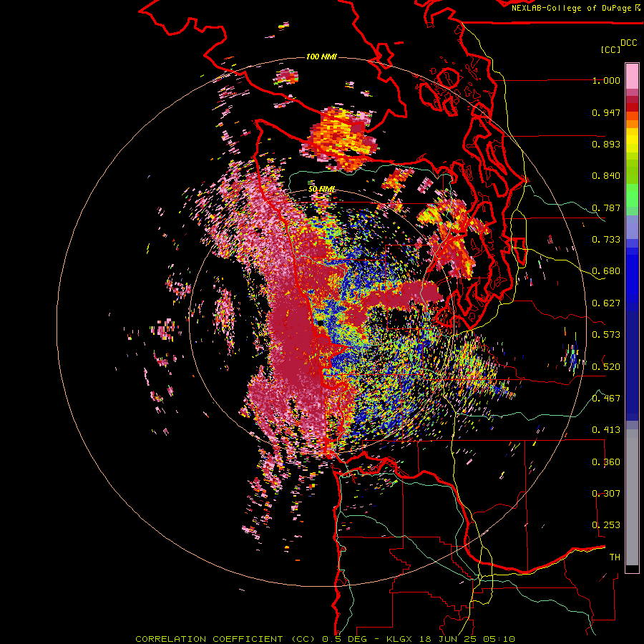Click the 0.893 scale label
Image resolution: width=644 pixels, height=644 pixels.
click(x=606, y=144)
